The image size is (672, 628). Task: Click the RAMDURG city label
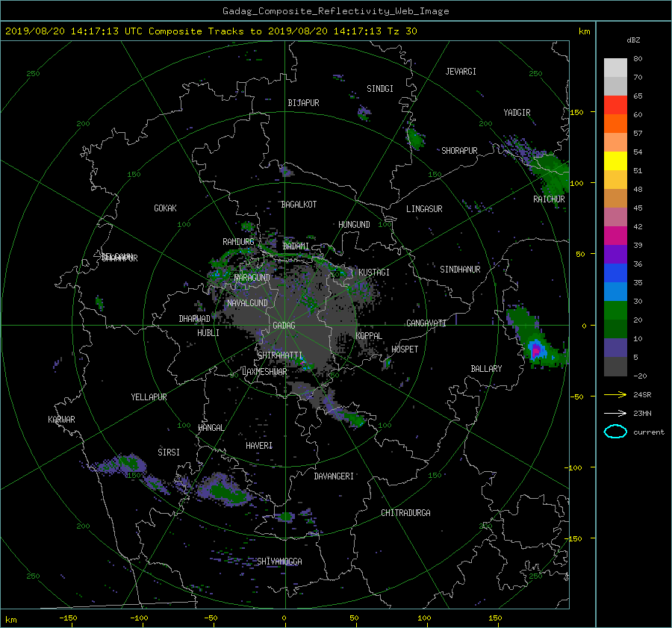tap(238, 242)
